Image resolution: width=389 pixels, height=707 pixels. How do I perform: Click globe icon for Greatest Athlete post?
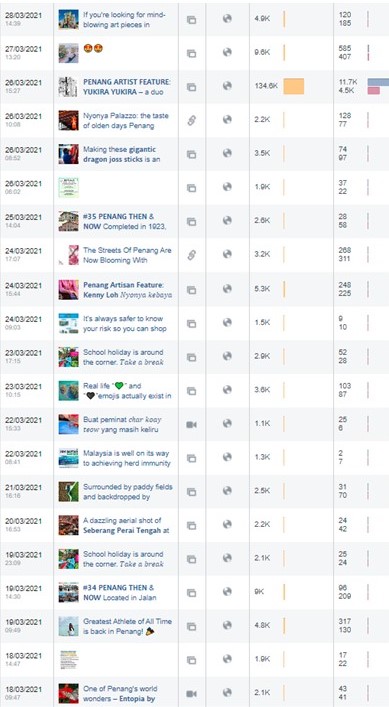click(227, 625)
